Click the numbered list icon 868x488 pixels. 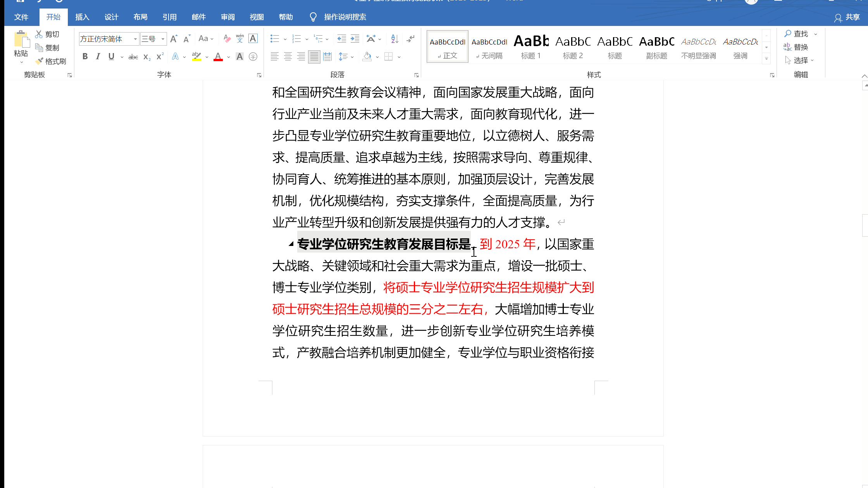click(296, 38)
